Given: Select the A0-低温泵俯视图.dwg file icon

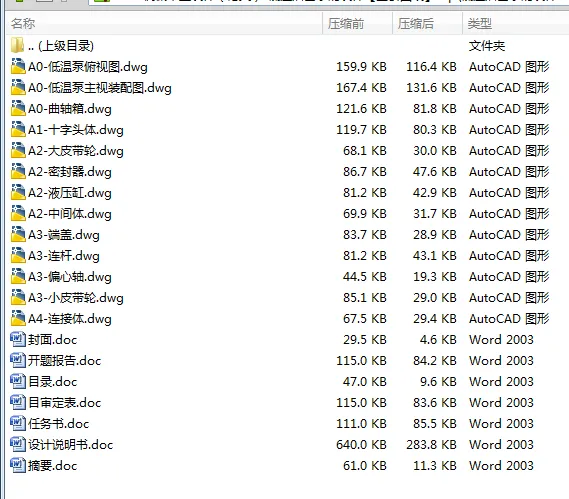Looking at the screenshot, I should point(18,66).
